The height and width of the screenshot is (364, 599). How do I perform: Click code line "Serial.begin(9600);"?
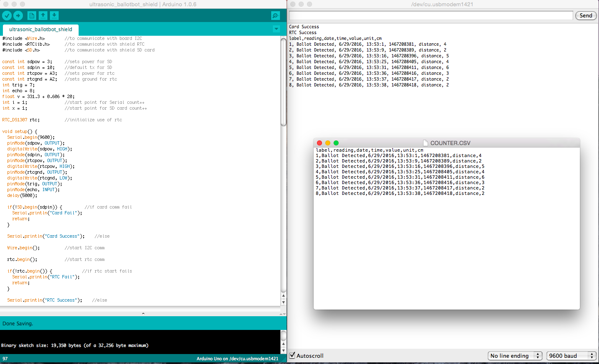(31, 137)
